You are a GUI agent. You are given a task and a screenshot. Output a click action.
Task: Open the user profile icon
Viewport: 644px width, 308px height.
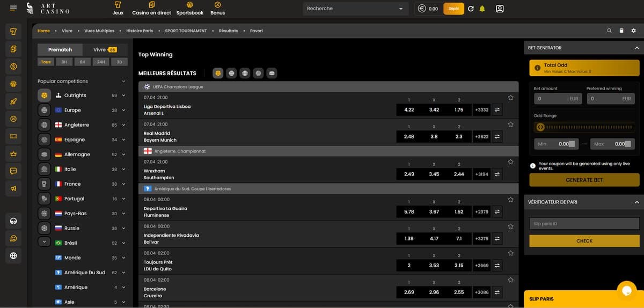coord(500,9)
